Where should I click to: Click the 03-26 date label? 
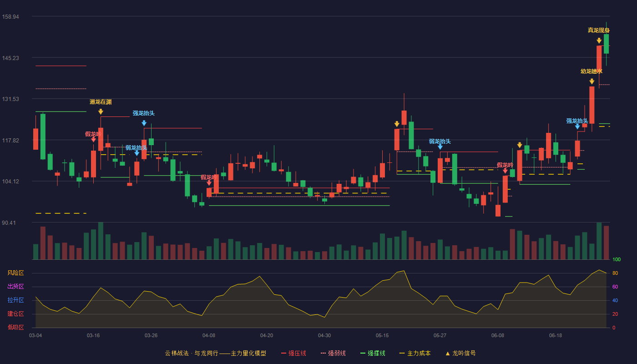[x=151, y=335]
